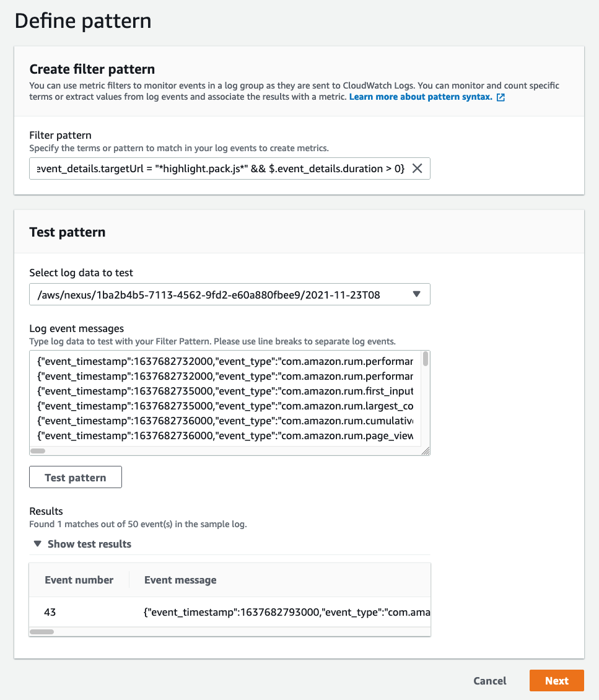Open the log data selection dropdown
The image size is (599, 700).
pyautogui.click(x=229, y=294)
